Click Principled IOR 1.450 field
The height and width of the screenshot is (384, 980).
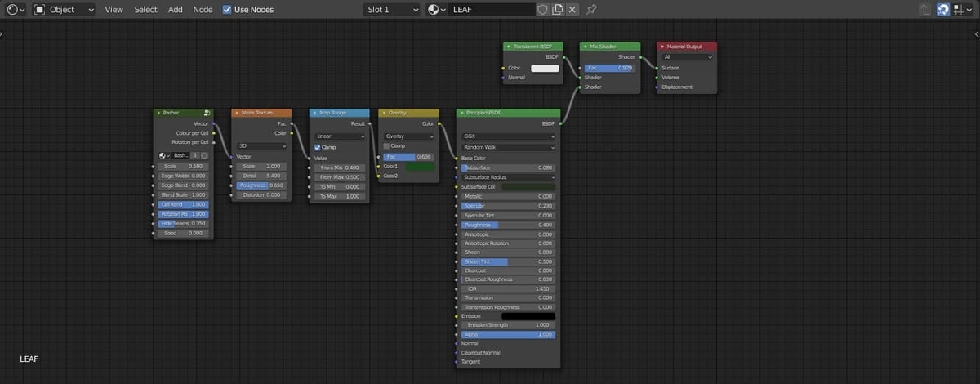[508, 288]
